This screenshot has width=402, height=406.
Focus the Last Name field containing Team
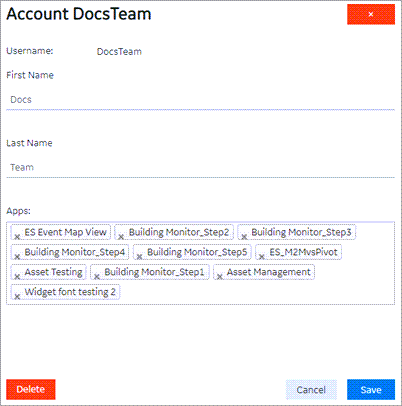(200, 167)
